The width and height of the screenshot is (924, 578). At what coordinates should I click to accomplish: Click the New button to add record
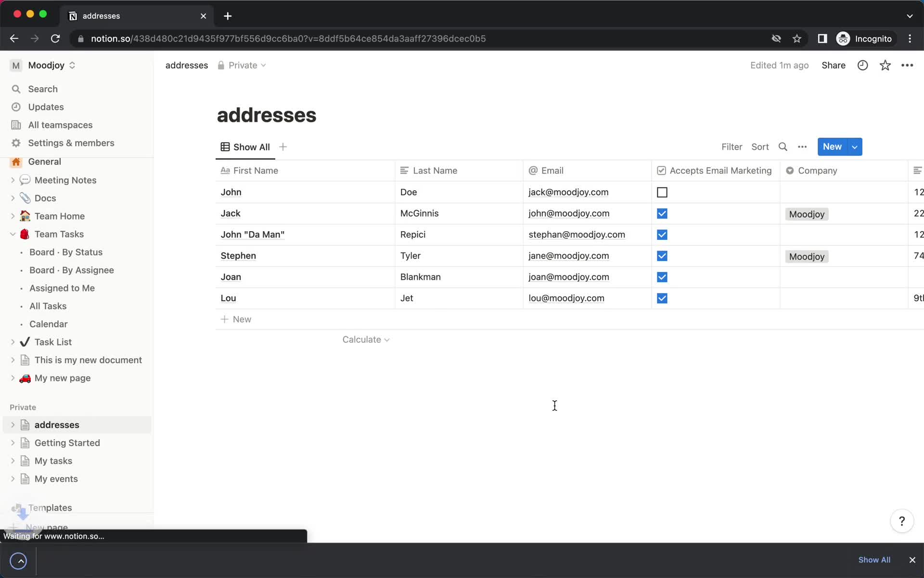click(x=832, y=146)
